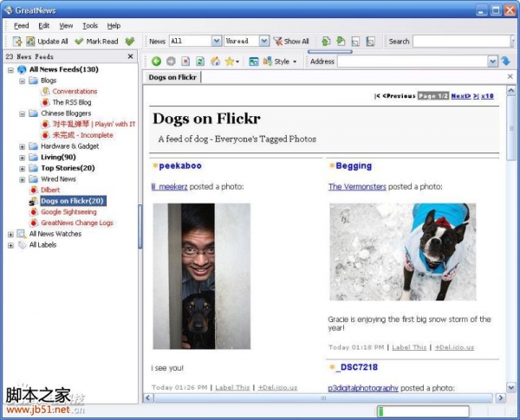Click the Boston terrier snow photo
This screenshot has height=420, width=520.
click(x=403, y=252)
